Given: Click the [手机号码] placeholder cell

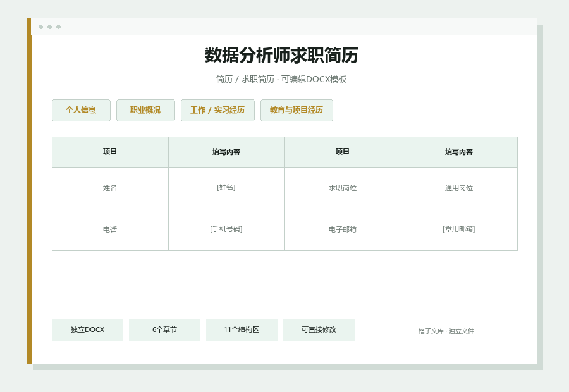Looking at the screenshot, I should coord(226,230).
